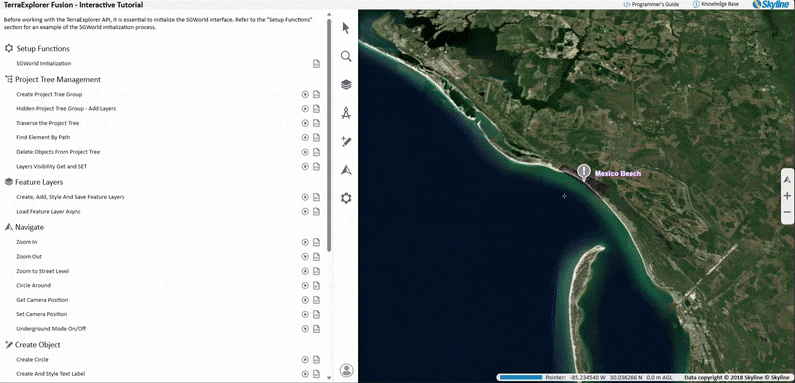Run Create Project Tree Group example
Viewport: 795px width, 383px height.
pyautogui.click(x=305, y=94)
